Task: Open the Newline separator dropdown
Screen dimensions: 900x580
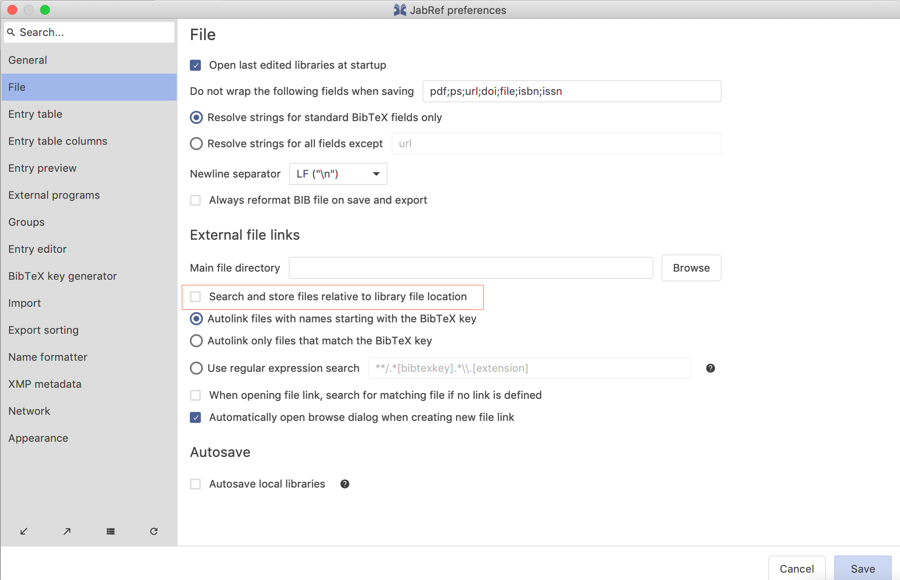Action: pos(337,173)
